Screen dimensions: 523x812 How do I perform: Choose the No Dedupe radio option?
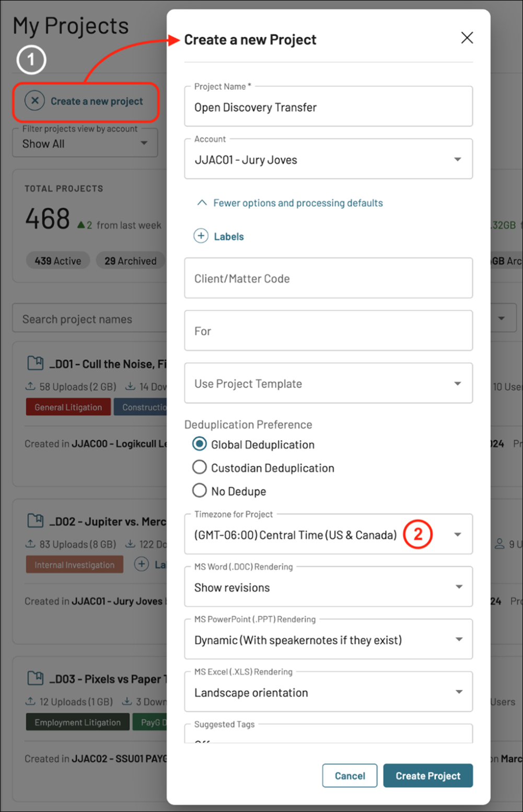[x=200, y=491]
